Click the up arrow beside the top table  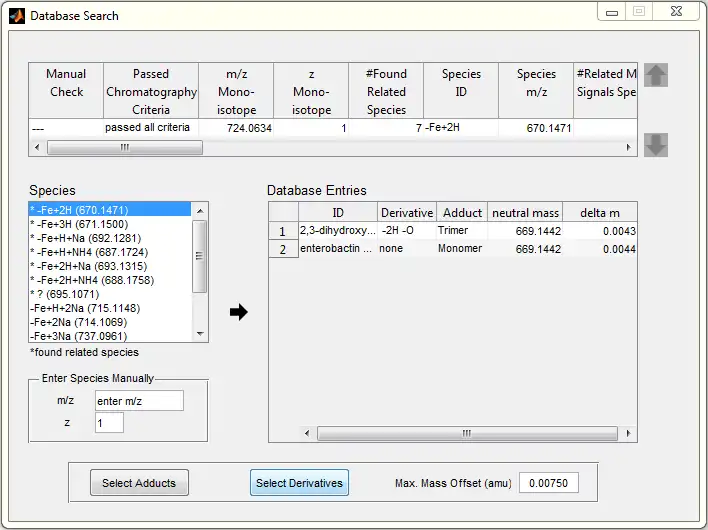(x=656, y=75)
